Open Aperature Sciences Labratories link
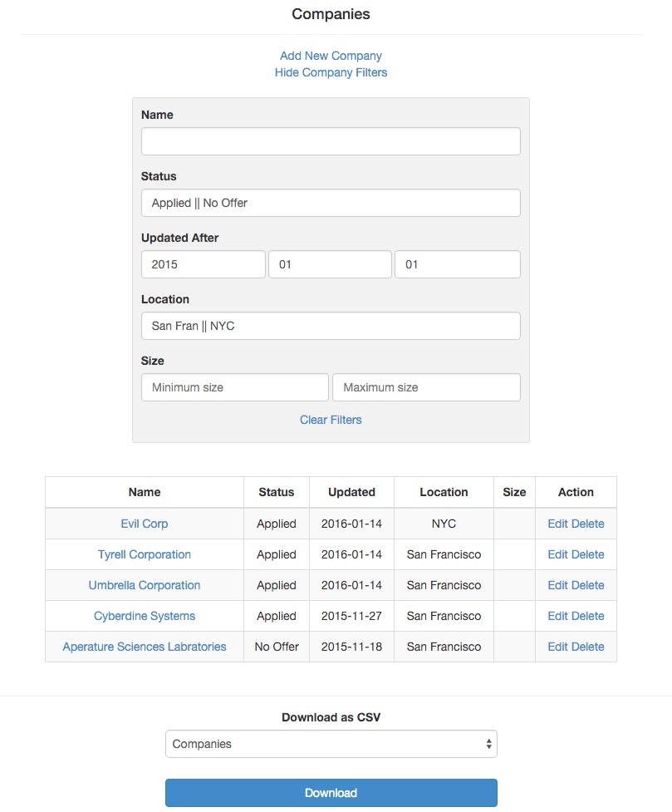Image resolution: width=672 pixels, height=812 pixels. coord(145,647)
